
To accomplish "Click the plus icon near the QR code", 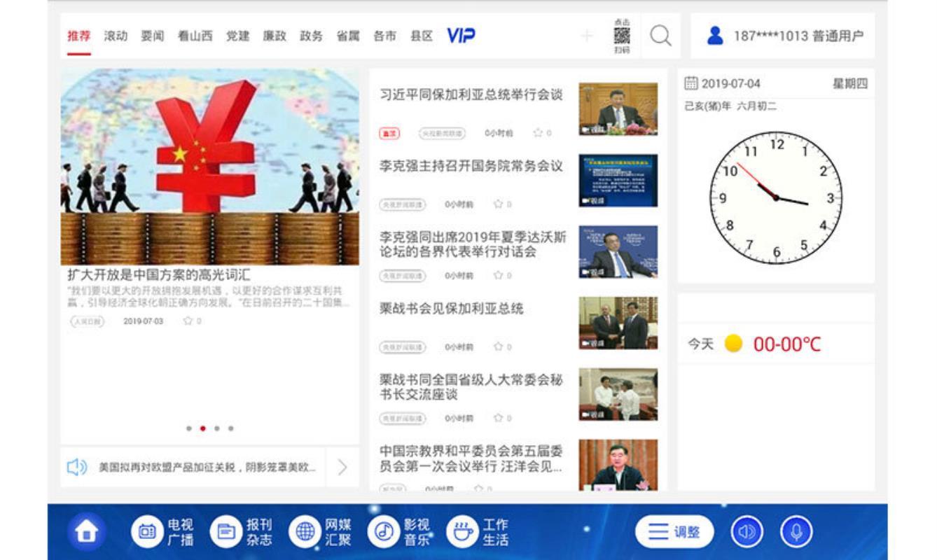I will click(x=587, y=34).
